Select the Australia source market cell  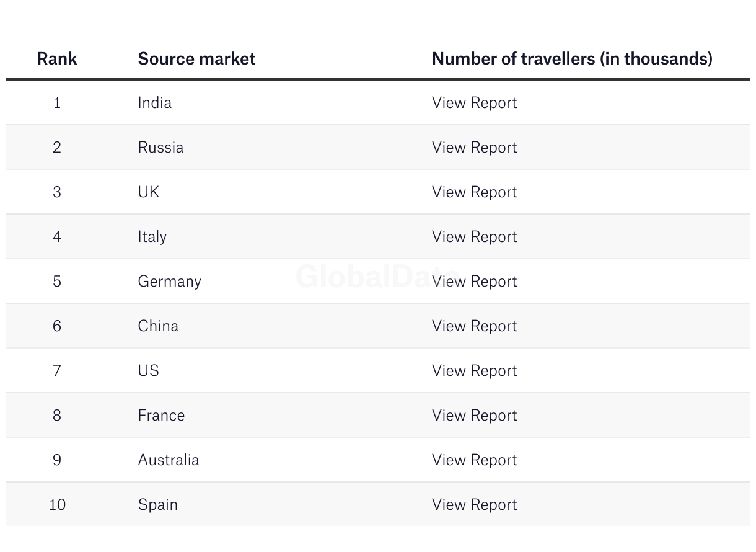pos(169,460)
